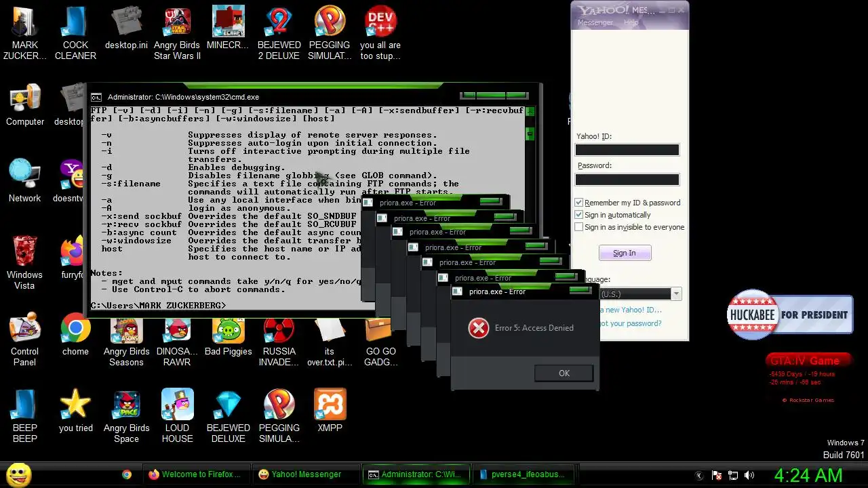Switch to Welcome to Firefox taskbar item
Viewport: 868px width, 488px height.
coord(195,474)
